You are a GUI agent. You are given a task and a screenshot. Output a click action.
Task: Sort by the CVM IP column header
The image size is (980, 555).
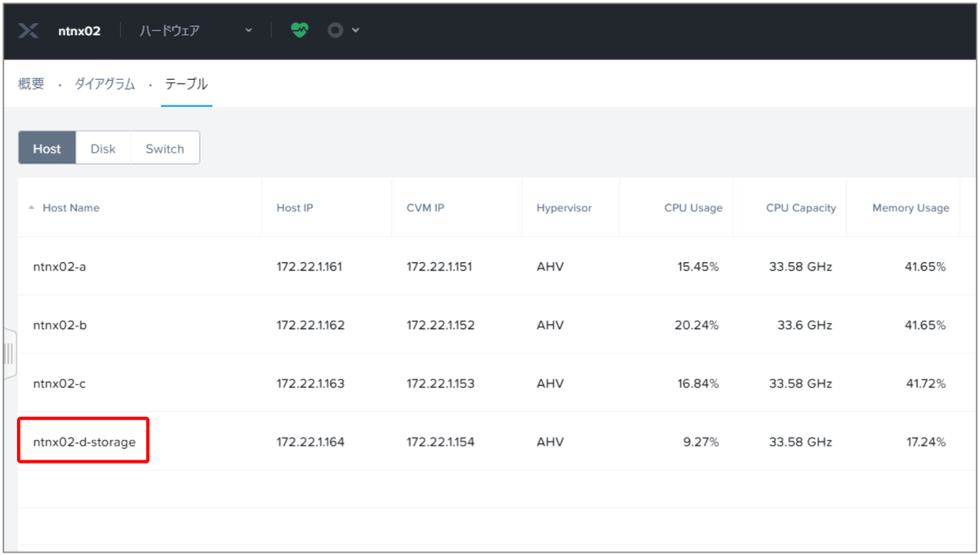pyautogui.click(x=425, y=208)
